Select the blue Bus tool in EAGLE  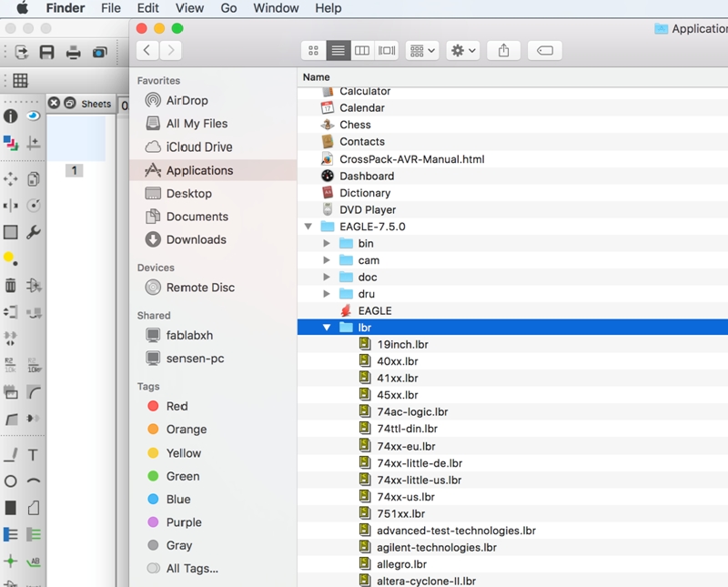[10, 534]
